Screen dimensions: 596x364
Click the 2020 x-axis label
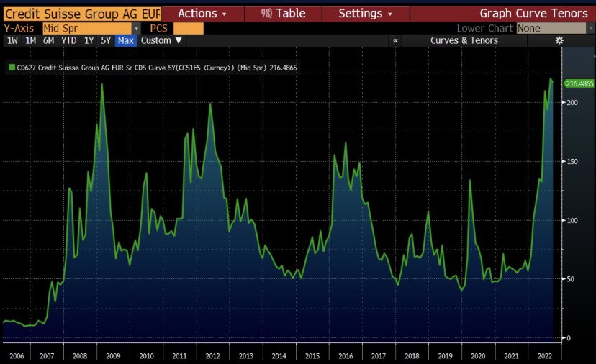coord(478,356)
